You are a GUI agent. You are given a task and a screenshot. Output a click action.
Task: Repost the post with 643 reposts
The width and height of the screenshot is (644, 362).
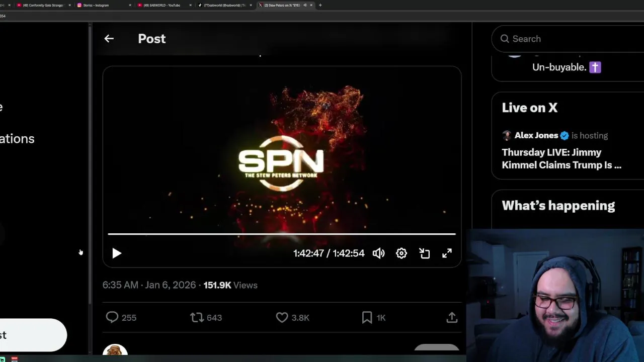point(206,318)
